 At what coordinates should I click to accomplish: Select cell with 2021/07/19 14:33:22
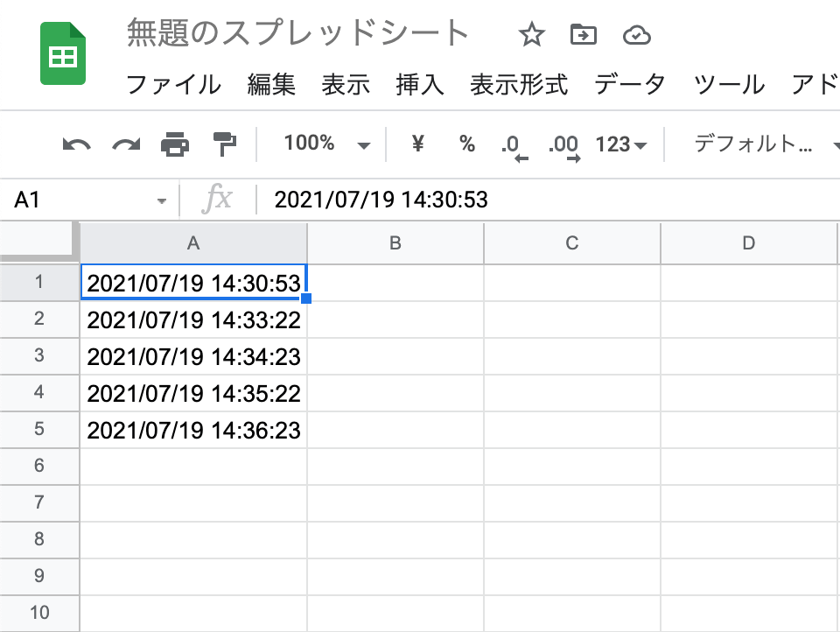193,320
